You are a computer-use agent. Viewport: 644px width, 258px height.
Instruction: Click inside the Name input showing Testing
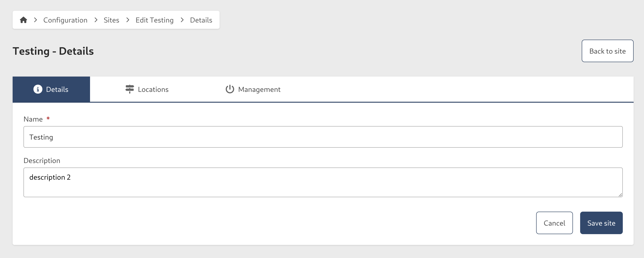pos(323,137)
